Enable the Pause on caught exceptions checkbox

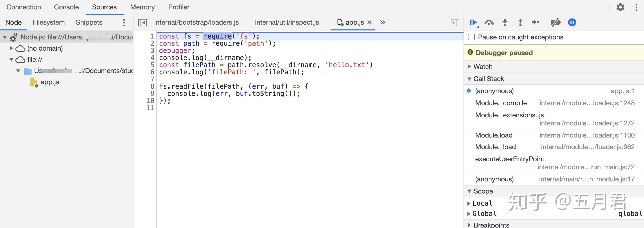(471, 37)
